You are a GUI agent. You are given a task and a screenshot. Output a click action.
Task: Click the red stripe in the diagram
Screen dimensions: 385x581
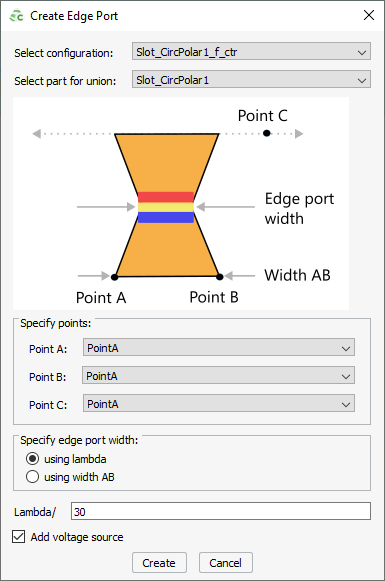coord(166,197)
